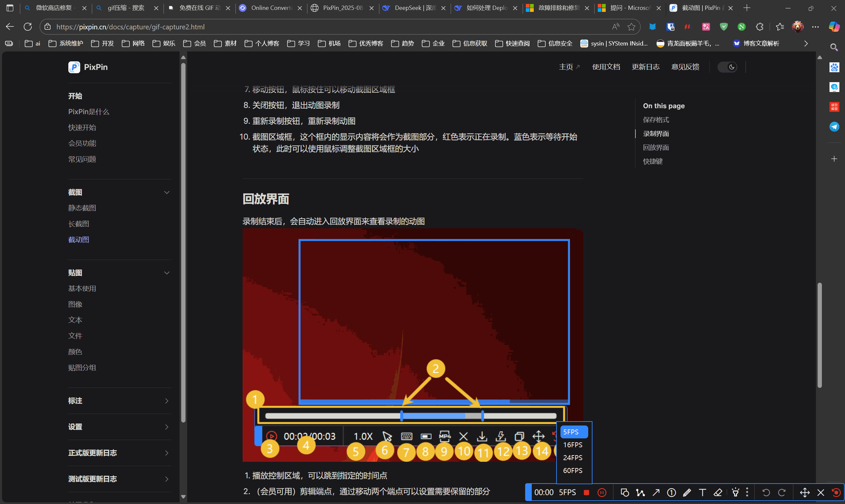Select the shapes tool in recording toolbar
The image size is (845, 504).
pyautogui.click(x=625, y=492)
